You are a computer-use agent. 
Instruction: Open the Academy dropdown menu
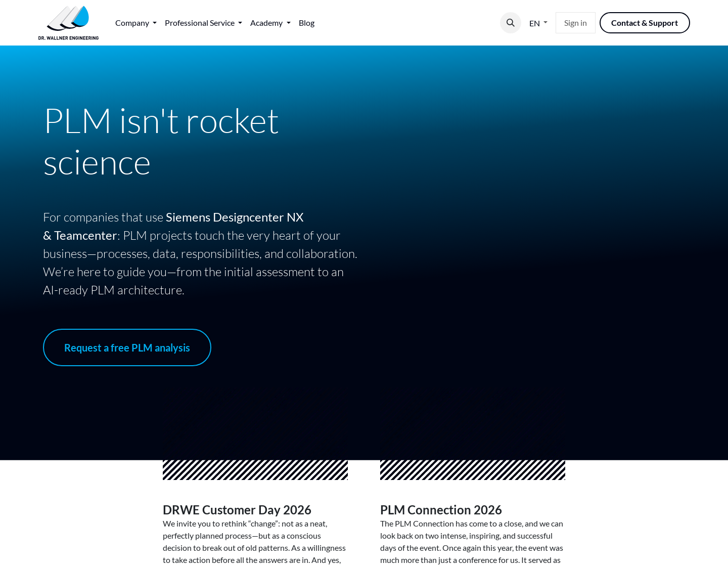click(270, 23)
